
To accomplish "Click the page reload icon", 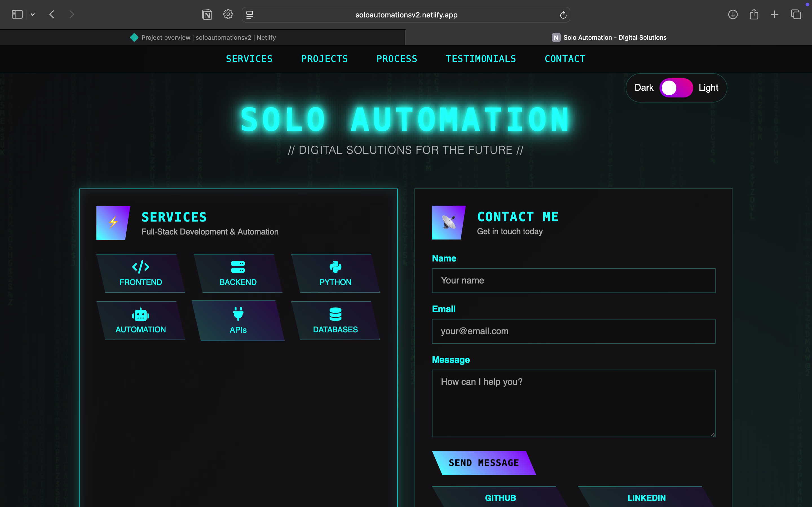I will pyautogui.click(x=563, y=15).
